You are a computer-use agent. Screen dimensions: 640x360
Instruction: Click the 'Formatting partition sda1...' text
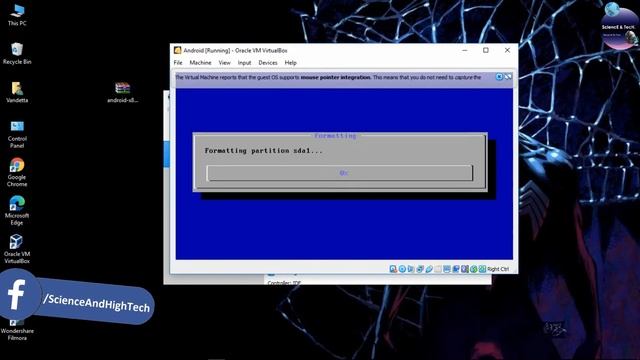coord(263,151)
